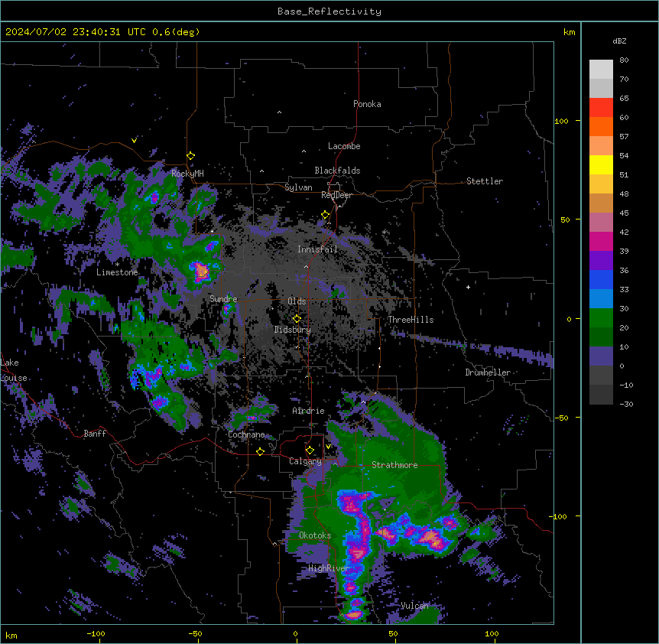Click the ThreeHills label
The height and width of the screenshot is (644, 659).
point(411,320)
